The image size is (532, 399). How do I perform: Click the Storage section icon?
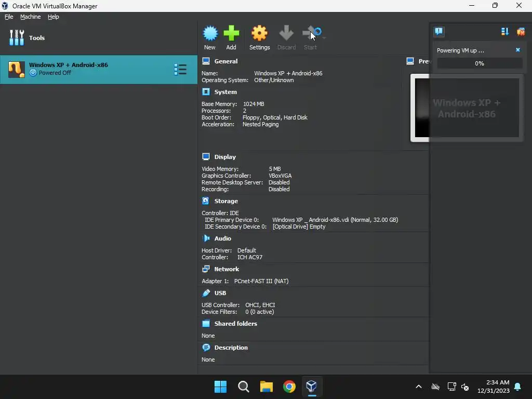(206, 201)
